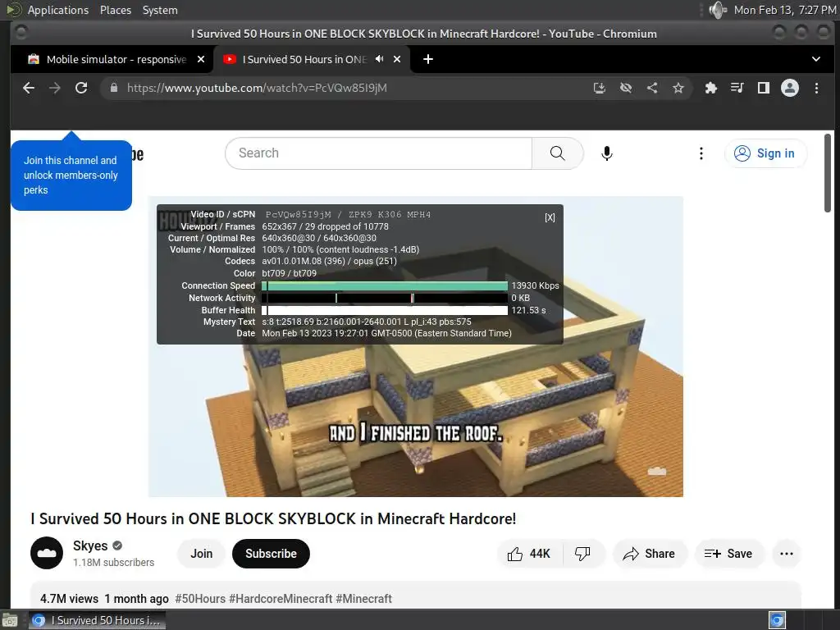Image resolution: width=840 pixels, height=630 pixels.
Task: Click into the YouTube Search field
Action: (378, 153)
